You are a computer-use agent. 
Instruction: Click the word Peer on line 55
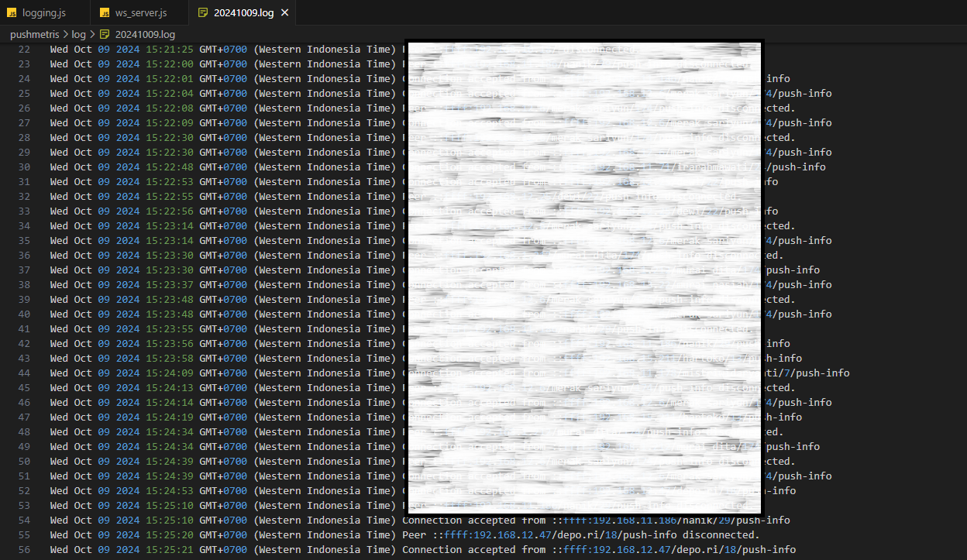[x=414, y=535]
